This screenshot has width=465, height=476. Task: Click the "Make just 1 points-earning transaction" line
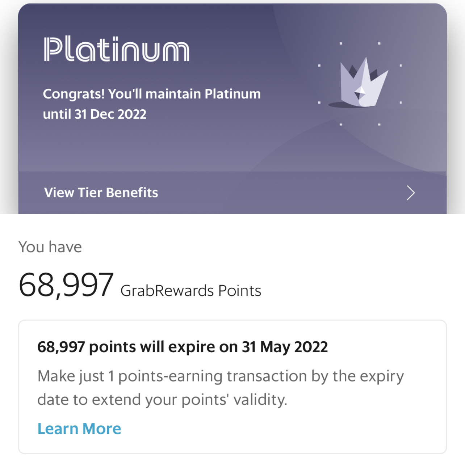tap(221, 376)
